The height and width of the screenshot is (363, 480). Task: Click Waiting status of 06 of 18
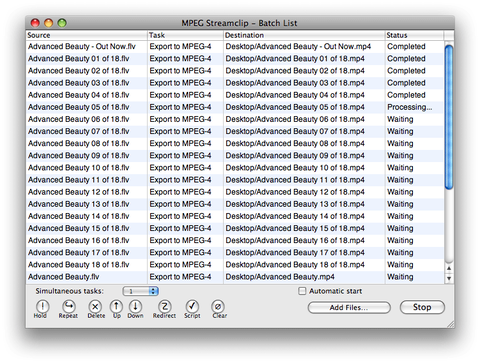400,119
